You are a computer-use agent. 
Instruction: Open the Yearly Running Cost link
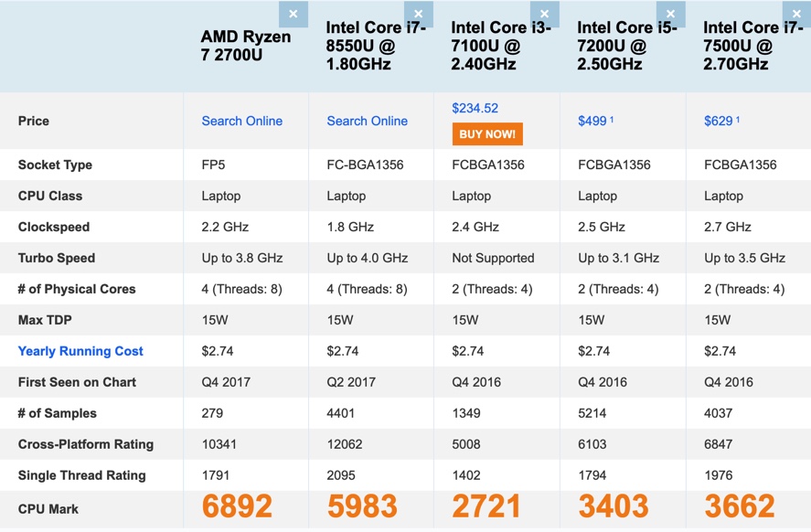[80, 351]
